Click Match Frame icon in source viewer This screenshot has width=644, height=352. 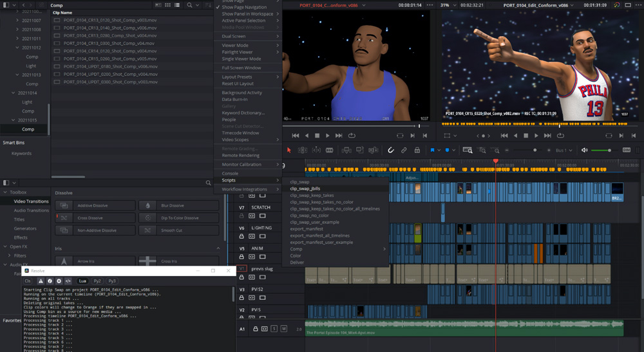coord(400,135)
